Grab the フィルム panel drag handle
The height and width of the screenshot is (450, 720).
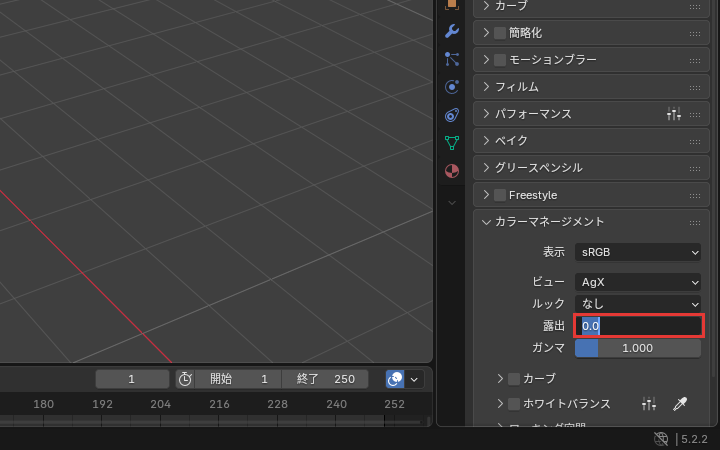(695, 87)
